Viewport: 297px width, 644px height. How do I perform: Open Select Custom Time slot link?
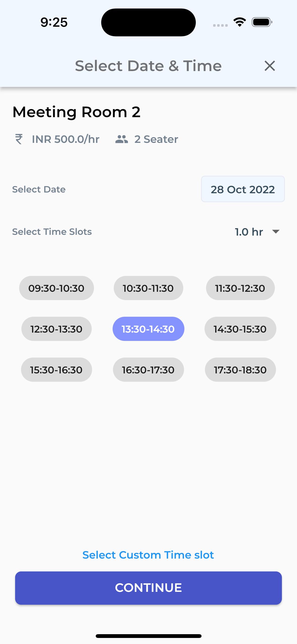(x=148, y=555)
